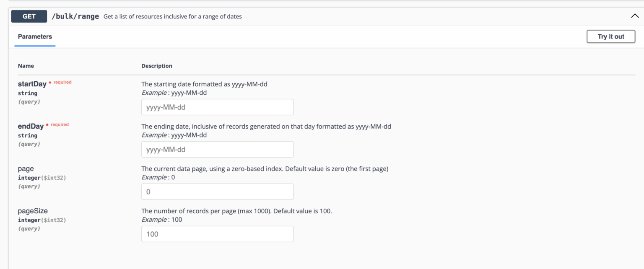The height and width of the screenshot is (269, 644).
Task: Click the required label next to endDay
Action: pos(60,124)
